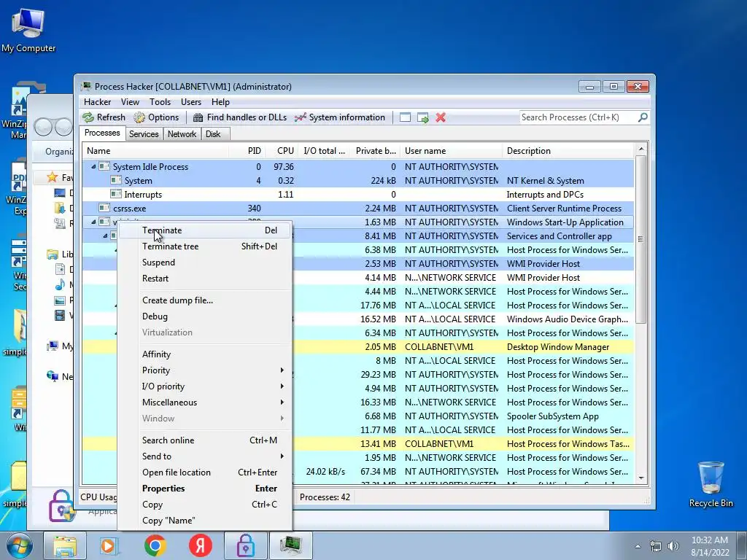This screenshot has height=560, width=747.
Task: Open Properties from the context menu
Action: tap(205, 489)
